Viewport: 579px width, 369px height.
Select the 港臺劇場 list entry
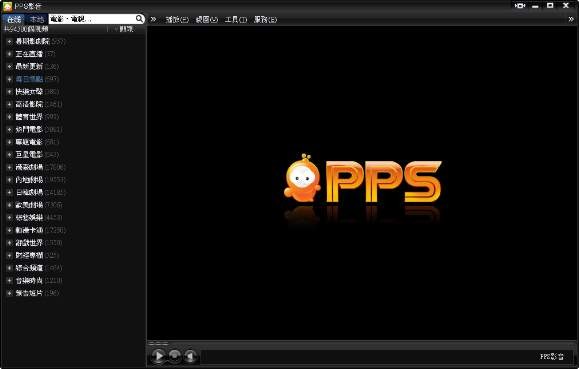40,167
